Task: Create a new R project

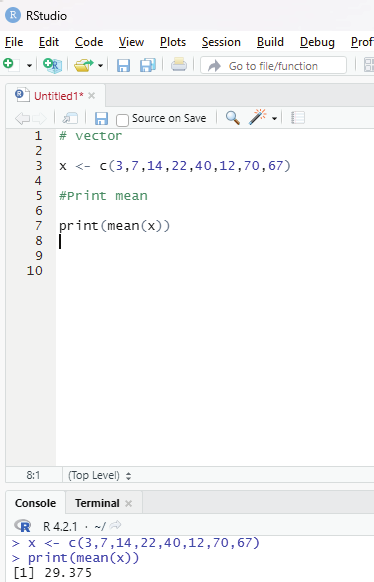Action: point(52,65)
